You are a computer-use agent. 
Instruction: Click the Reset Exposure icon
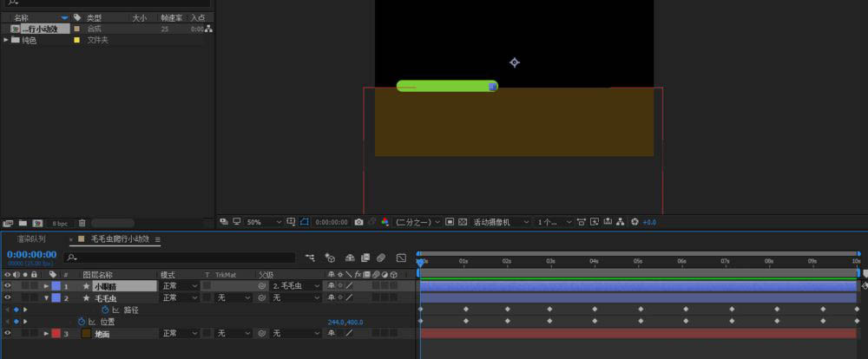click(x=635, y=222)
